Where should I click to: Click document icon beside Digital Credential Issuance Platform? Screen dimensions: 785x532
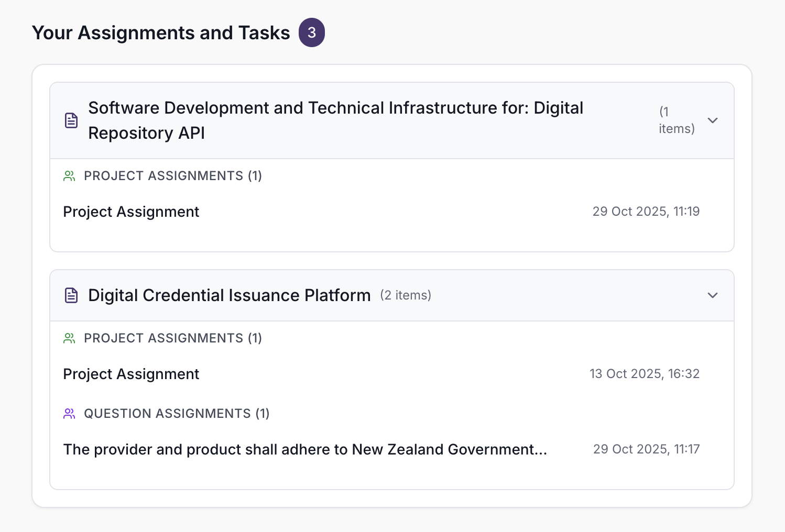(71, 295)
